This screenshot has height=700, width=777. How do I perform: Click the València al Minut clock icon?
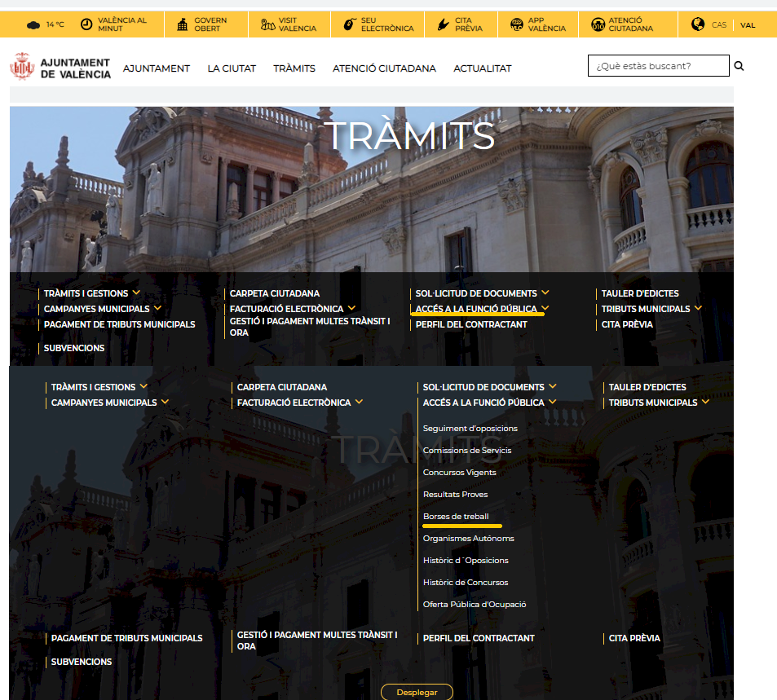coord(86,24)
